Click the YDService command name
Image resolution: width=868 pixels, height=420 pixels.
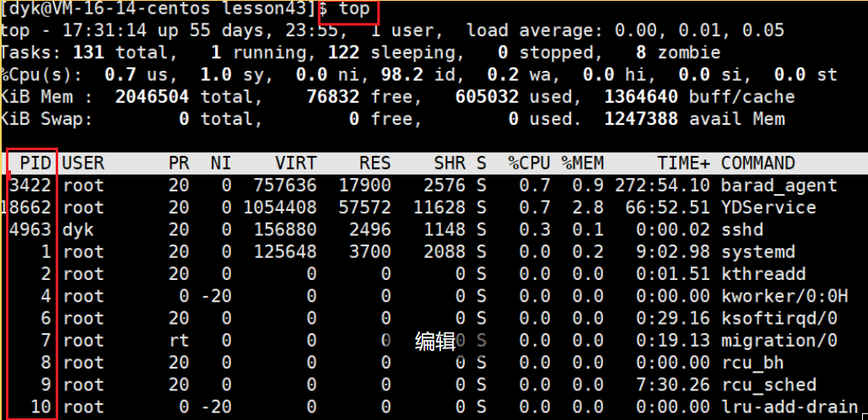(x=768, y=207)
